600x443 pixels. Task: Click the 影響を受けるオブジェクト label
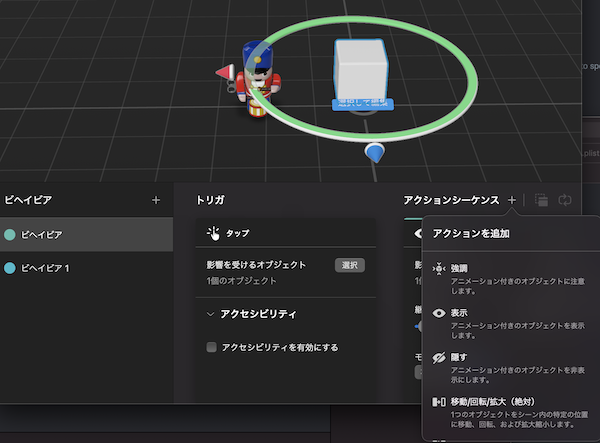[x=256, y=265]
